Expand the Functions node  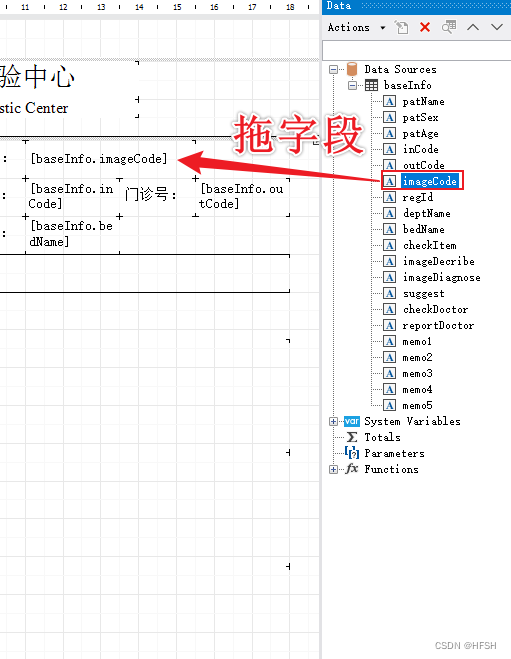point(333,469)
